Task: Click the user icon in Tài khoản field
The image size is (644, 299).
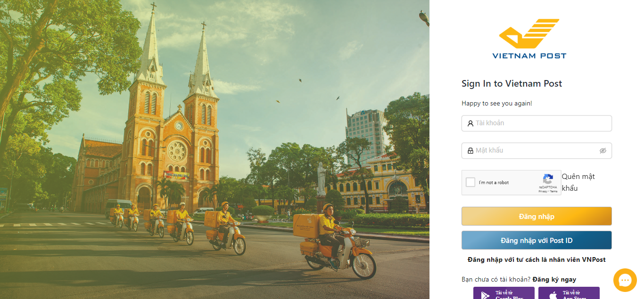Action: pos(470,123)
